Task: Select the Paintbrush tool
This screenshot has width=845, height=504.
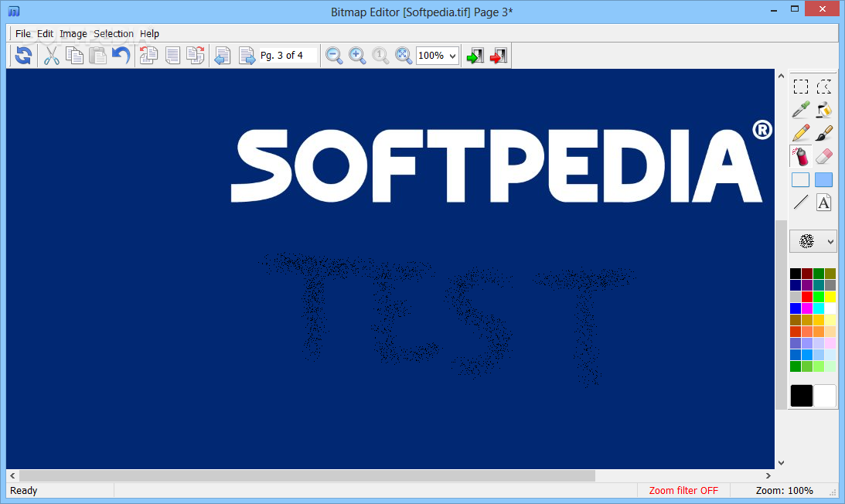Action: coord(824,133)
